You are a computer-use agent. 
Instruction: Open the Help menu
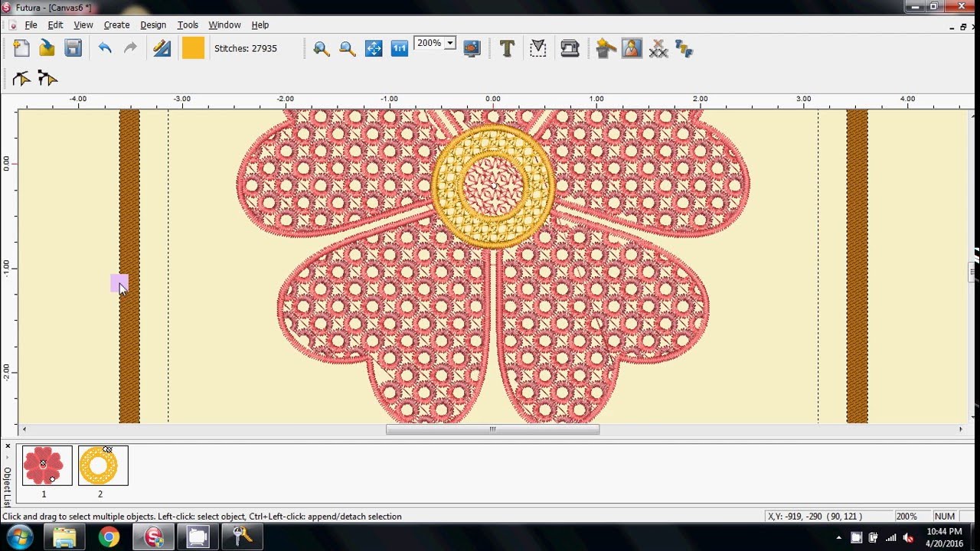[260, 25]
